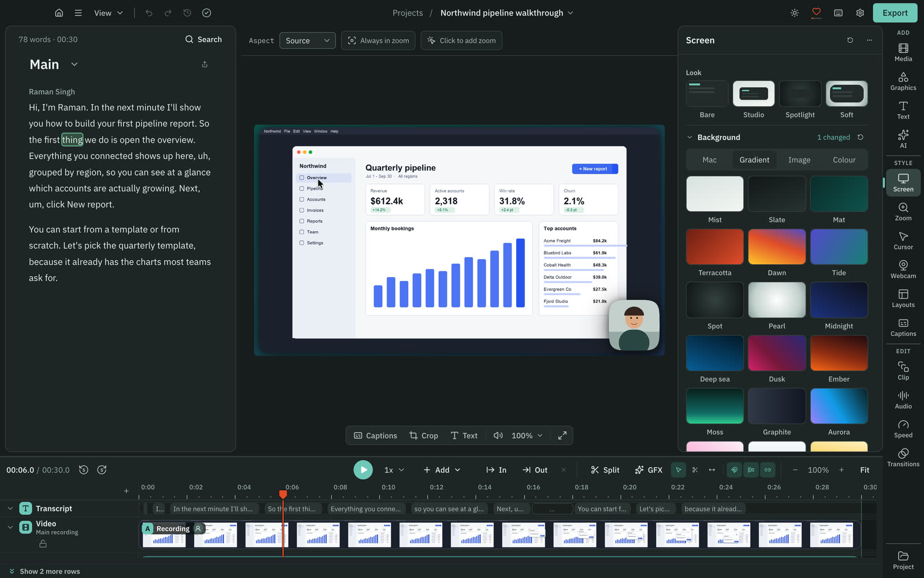Toggle light/dark theme sun icon
924x578 pixels.
tap(795, 13)
